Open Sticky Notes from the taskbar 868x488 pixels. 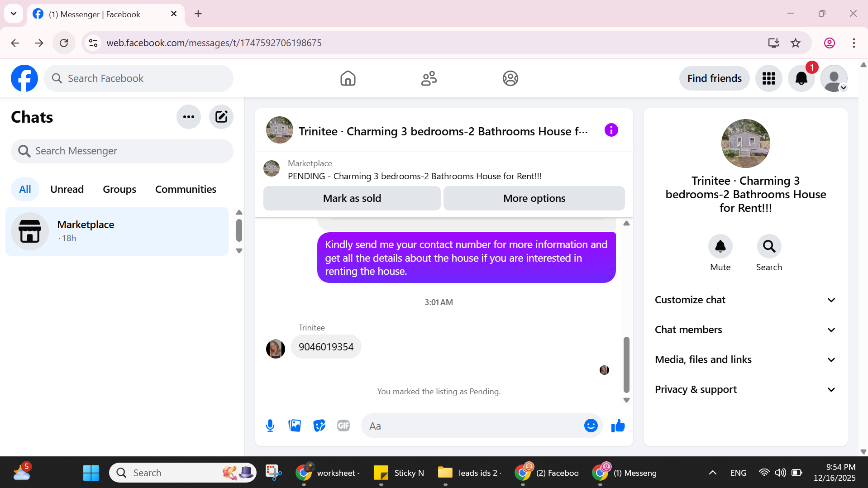(399, 473)
